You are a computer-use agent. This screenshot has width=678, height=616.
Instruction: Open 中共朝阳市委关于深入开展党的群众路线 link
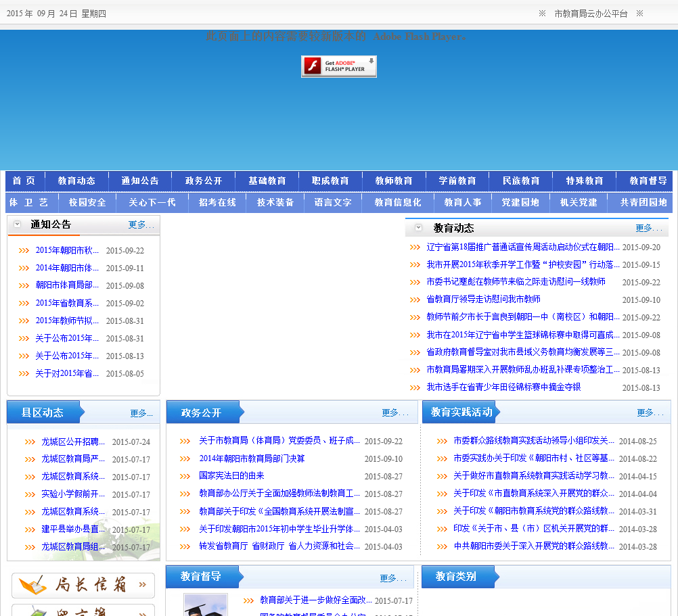pyautogui.click(x=534, y=546)
